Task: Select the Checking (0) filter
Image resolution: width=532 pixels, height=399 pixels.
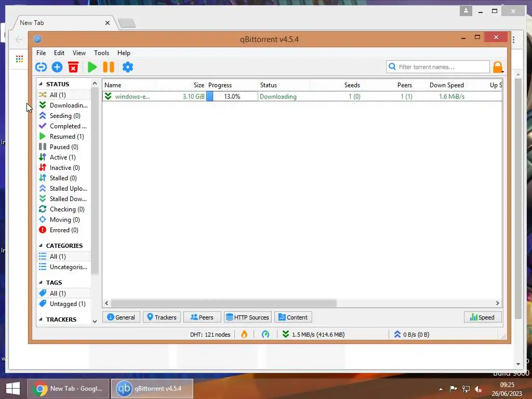Action: pos(63,209)
